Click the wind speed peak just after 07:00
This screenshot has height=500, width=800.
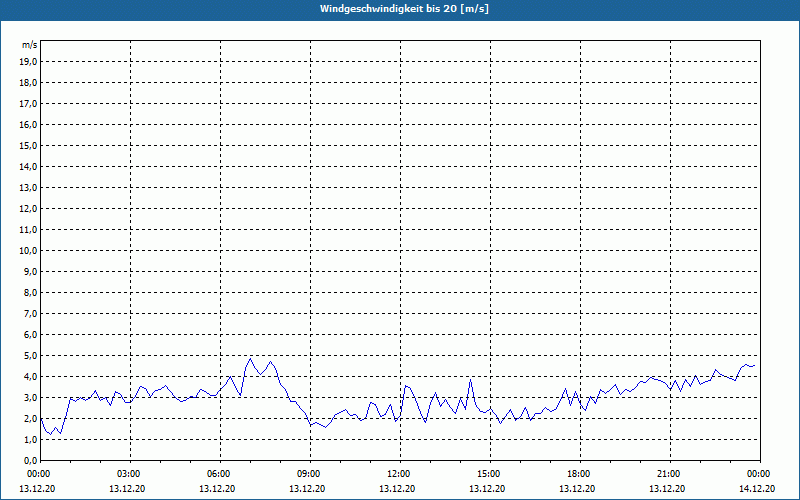click(251, 358)
